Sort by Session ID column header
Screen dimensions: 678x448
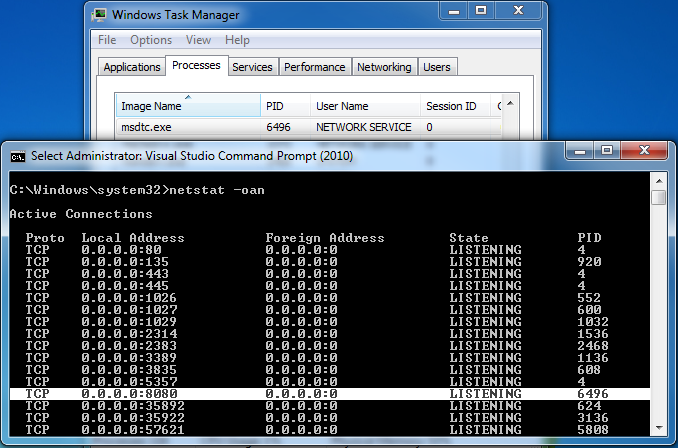(455, 106)
